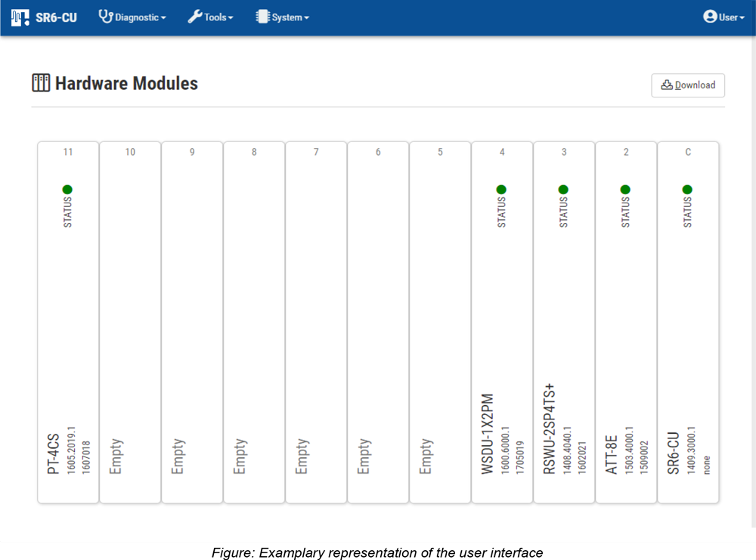This screenshot has height=560, width=756.
Task: Click the green status LED on slot 3
Action: click(x=563, y=190)
